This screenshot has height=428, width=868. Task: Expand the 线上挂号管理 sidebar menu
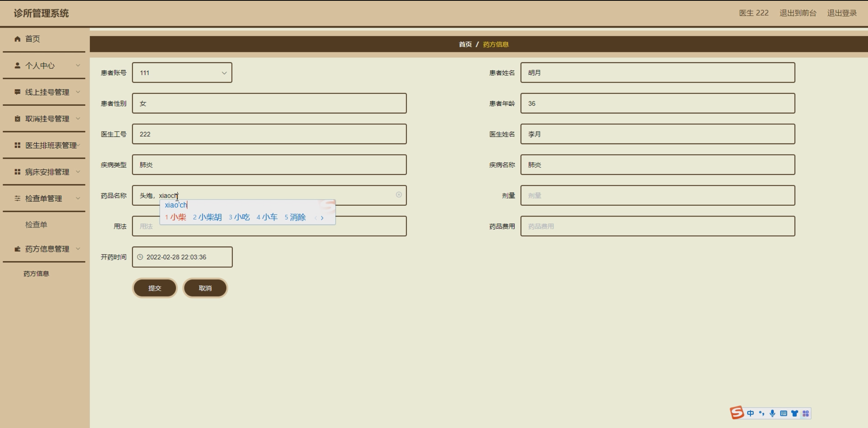pyautogui.click(x=47, y=92)
